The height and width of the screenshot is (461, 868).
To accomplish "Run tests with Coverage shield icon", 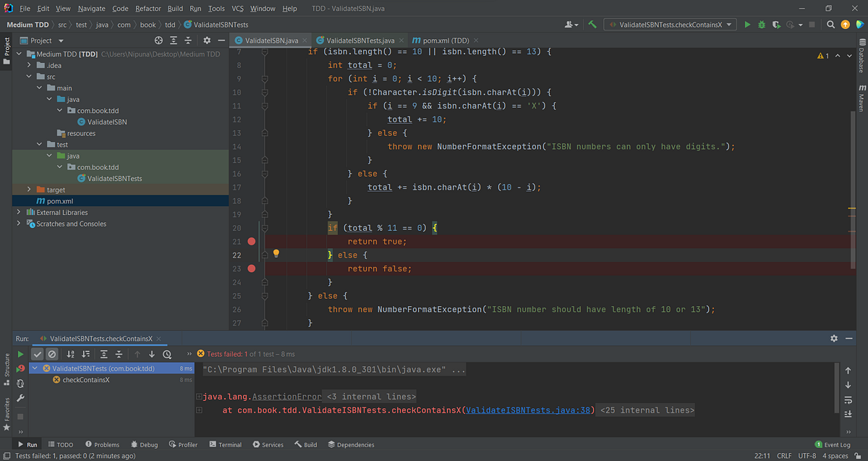I will [x=775, y=24].
